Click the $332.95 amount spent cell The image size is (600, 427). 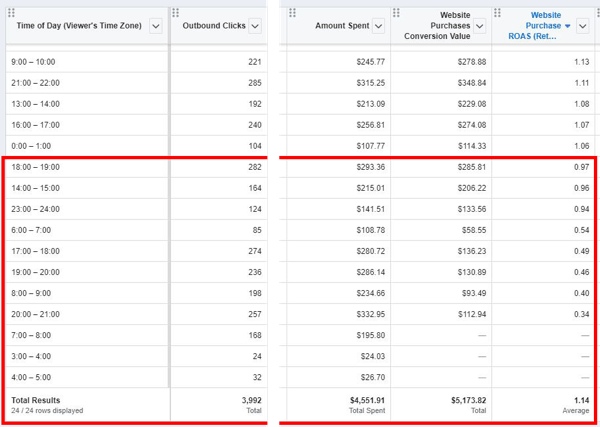click(x=370, y=314)
